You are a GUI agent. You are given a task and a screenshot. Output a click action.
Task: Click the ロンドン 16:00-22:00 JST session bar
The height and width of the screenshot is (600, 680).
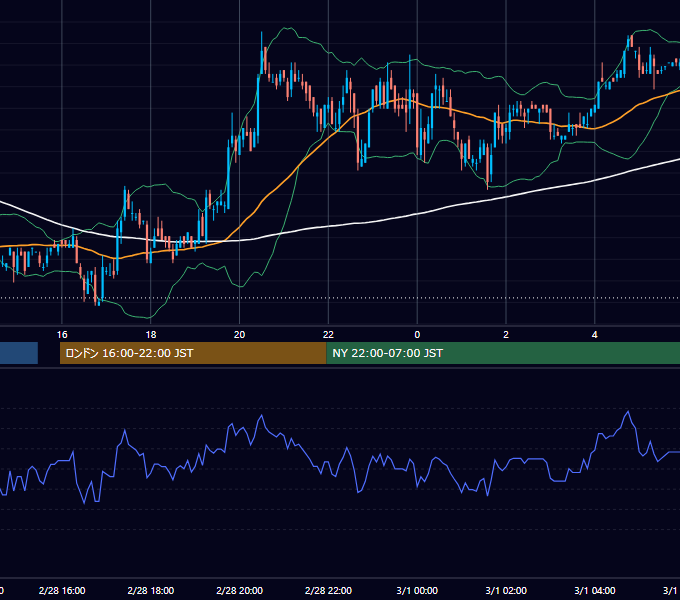[193, 353]
